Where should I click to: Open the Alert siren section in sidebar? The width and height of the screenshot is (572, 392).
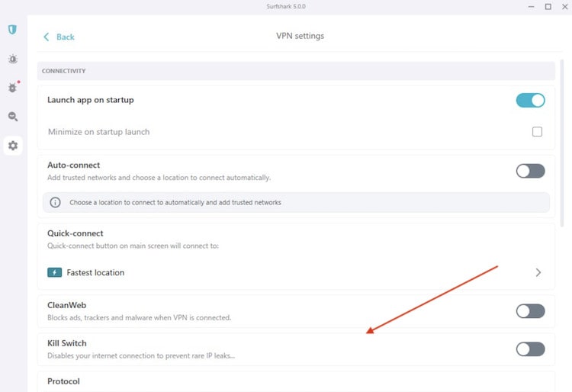(x=12, y=59)
